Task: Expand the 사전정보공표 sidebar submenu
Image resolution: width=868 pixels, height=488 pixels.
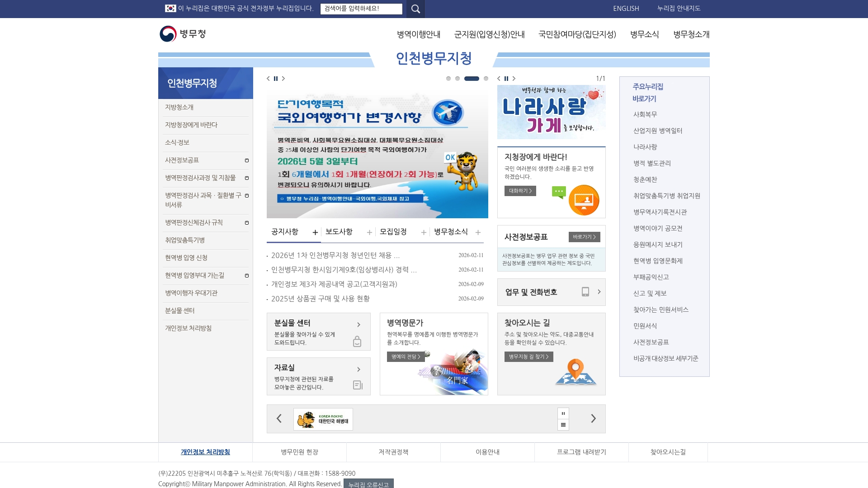Action: click(246, 160)
